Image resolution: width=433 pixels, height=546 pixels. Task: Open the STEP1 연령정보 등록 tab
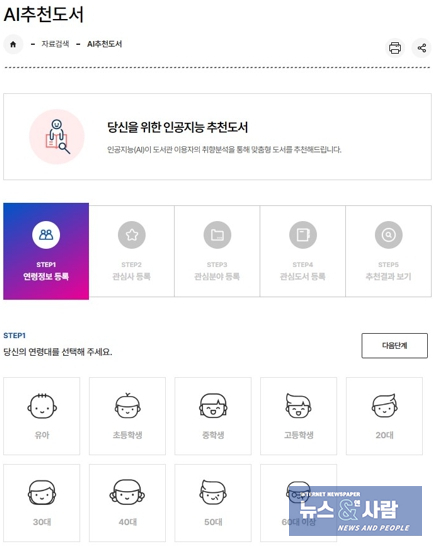click(46, 251)
